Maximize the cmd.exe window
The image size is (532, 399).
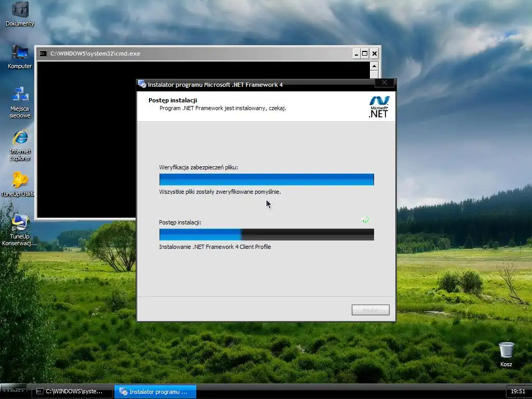365,54
